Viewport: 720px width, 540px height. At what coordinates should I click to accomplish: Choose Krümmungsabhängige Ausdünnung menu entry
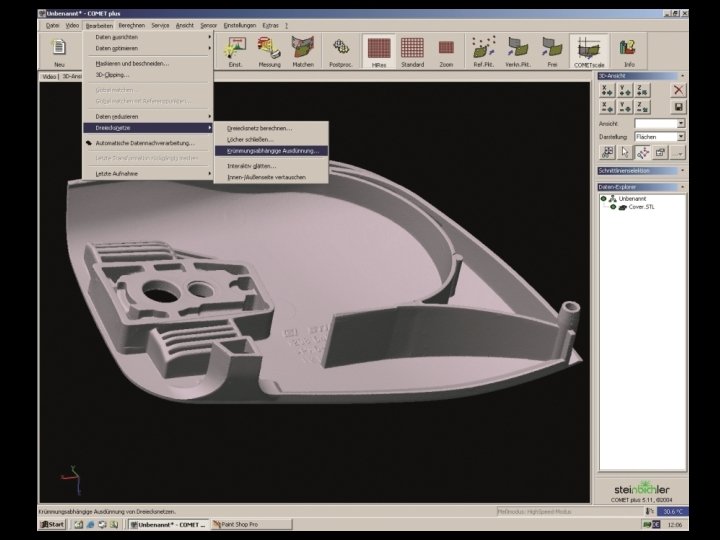pyautogui.click(x=272, y=151)
